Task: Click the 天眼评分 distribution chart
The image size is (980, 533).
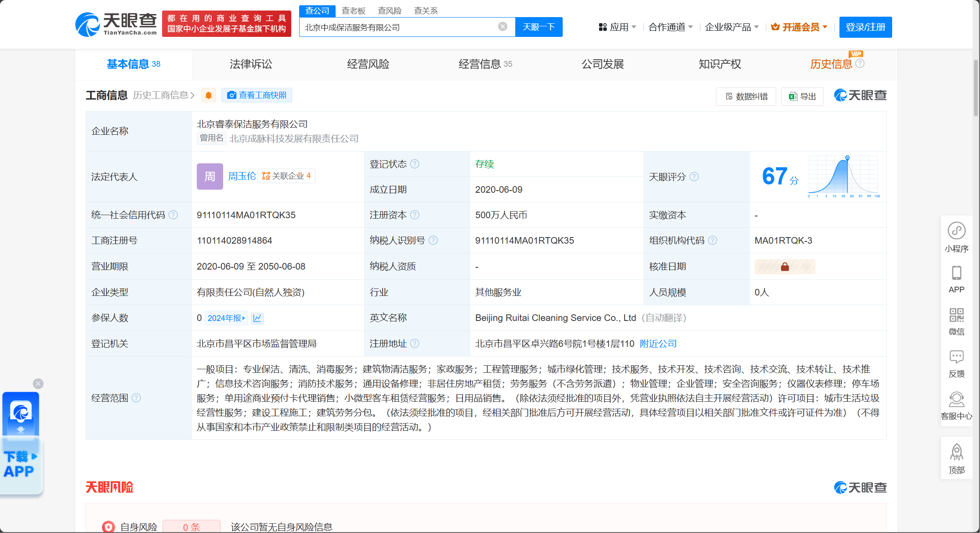Action: coord(844,176)
